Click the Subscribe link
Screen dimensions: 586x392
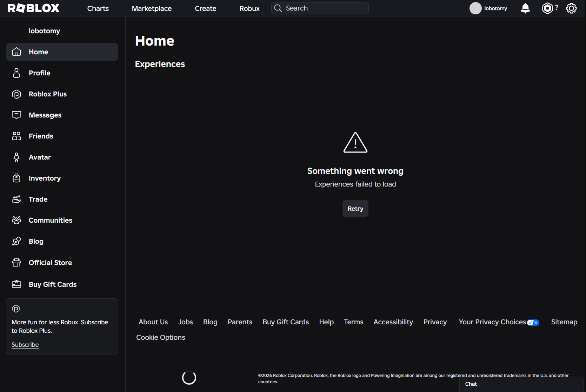[x=25, y=345]
